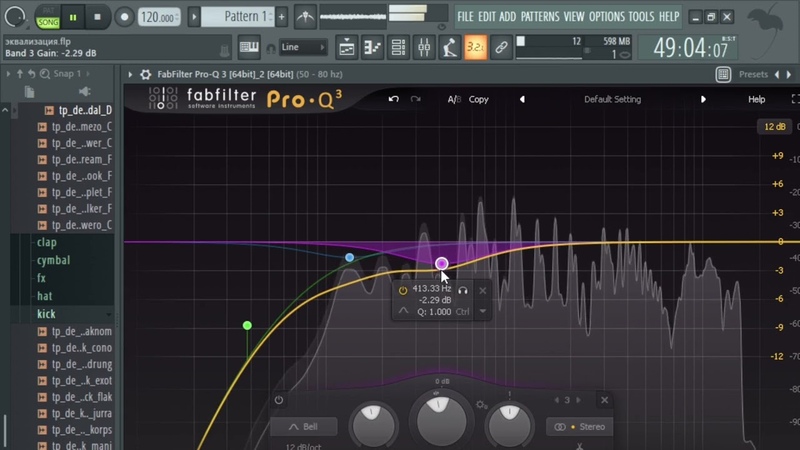Select previous band arrow before 3
Screen dimensions: 800x450
click(557, 400)
